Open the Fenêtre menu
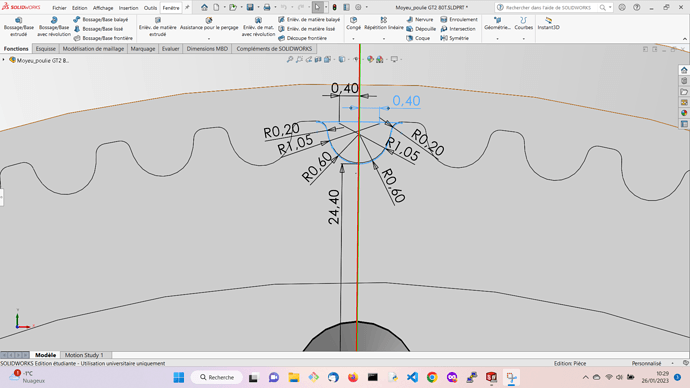 (x=171, y=8)
